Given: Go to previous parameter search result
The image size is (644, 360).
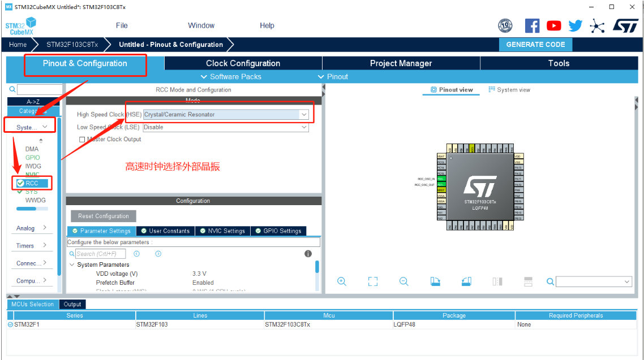Looking at the screenshot, I should pyautogui.click(x=137, y=254).
